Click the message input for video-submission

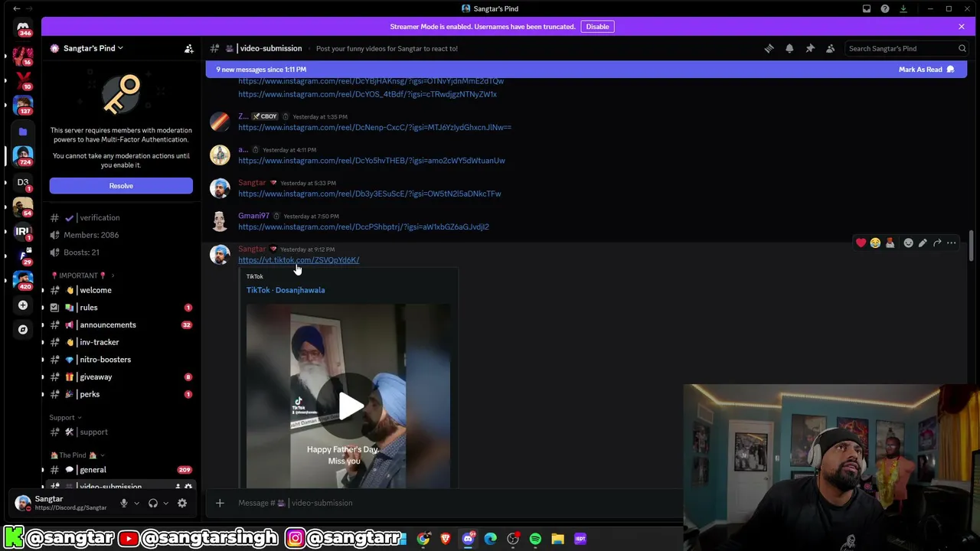(452, 503)
